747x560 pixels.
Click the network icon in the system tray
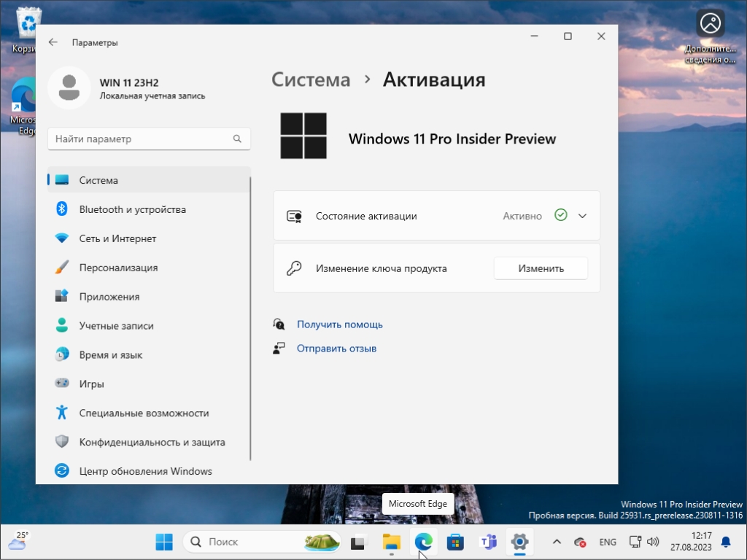point(635,542)
